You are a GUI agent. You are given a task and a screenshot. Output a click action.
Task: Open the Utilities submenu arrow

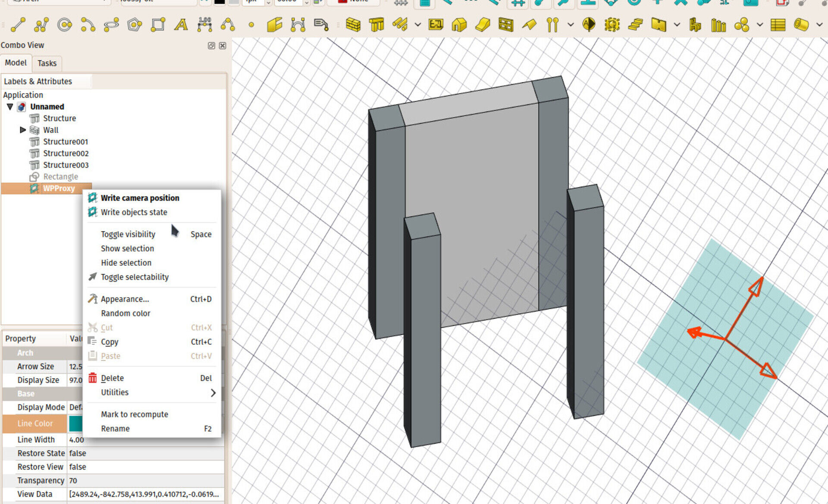point(213,392)
